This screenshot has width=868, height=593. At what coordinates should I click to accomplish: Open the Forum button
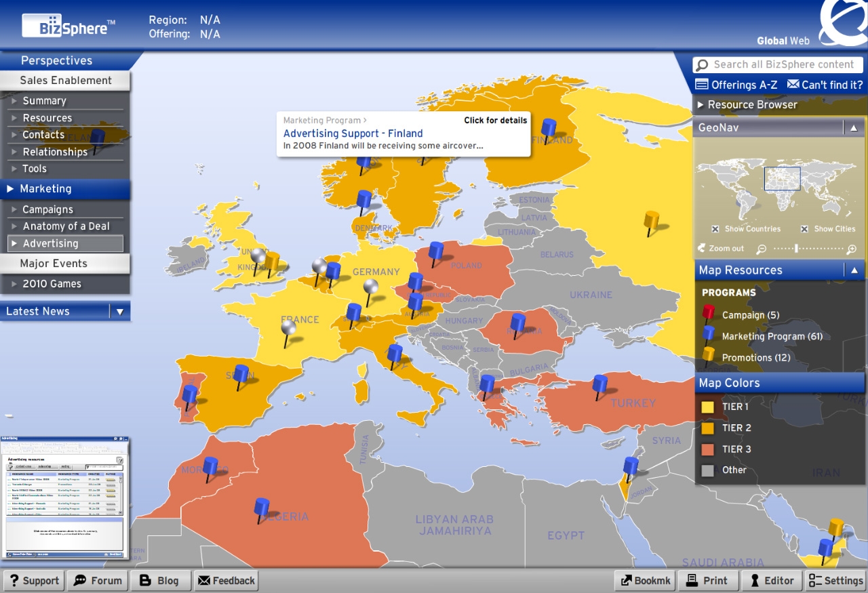[98, 581]
